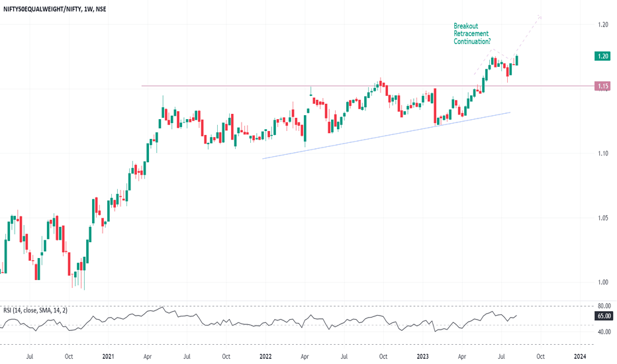Click the 40.00 RSI axis label

604,332
